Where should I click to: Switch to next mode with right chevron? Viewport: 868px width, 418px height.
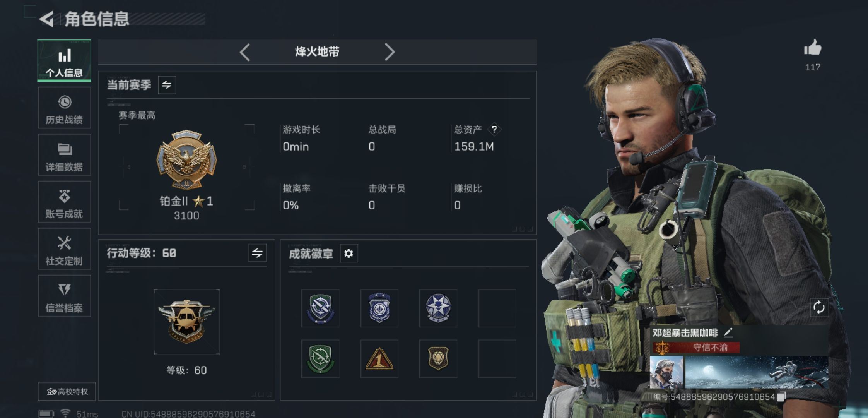click(x=390, y=52)
